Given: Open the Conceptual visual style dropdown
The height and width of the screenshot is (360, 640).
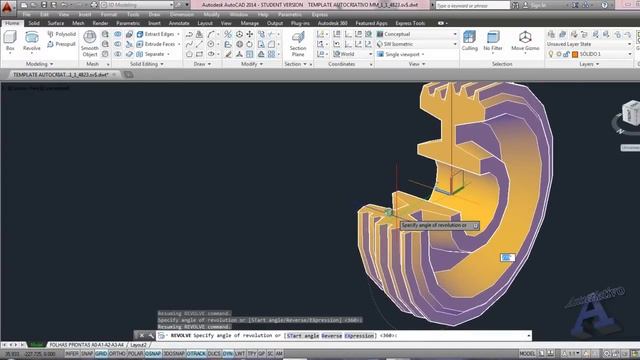Looking at the screenshot, I should point(417,34).
